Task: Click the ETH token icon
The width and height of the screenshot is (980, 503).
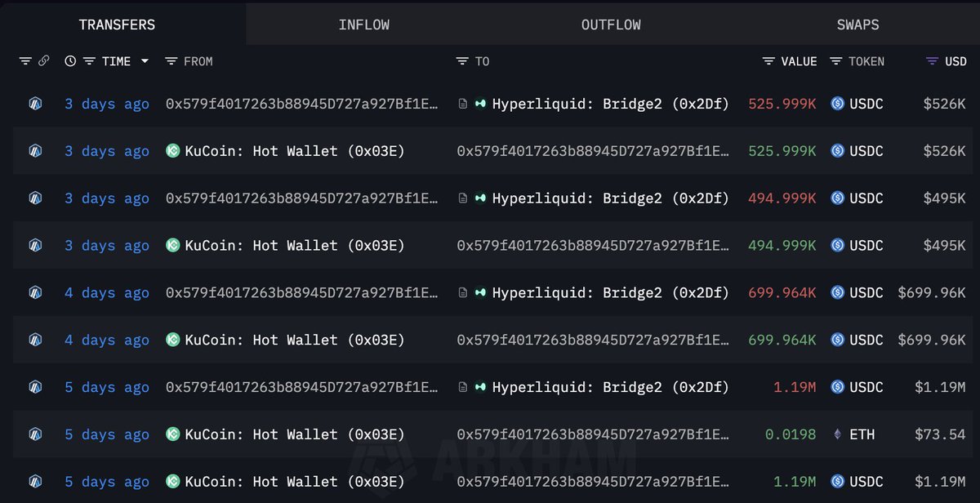Action: tap(837, 434)
